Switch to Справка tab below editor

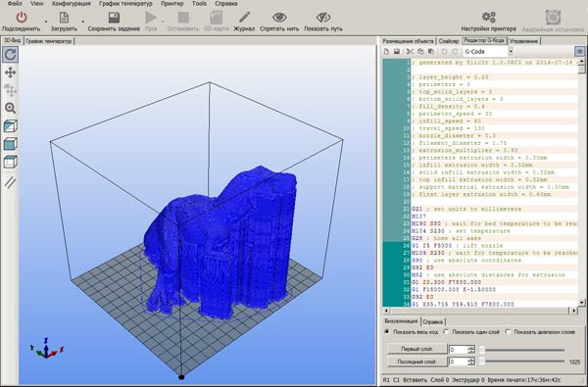433,321
